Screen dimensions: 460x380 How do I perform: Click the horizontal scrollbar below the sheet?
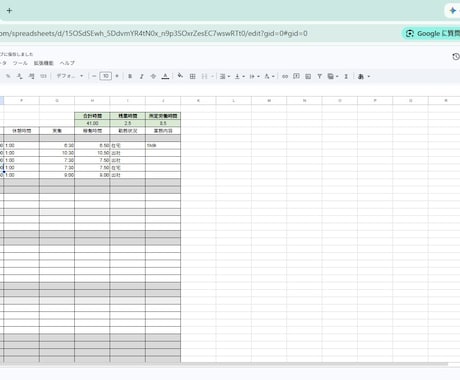coord(224,364)
